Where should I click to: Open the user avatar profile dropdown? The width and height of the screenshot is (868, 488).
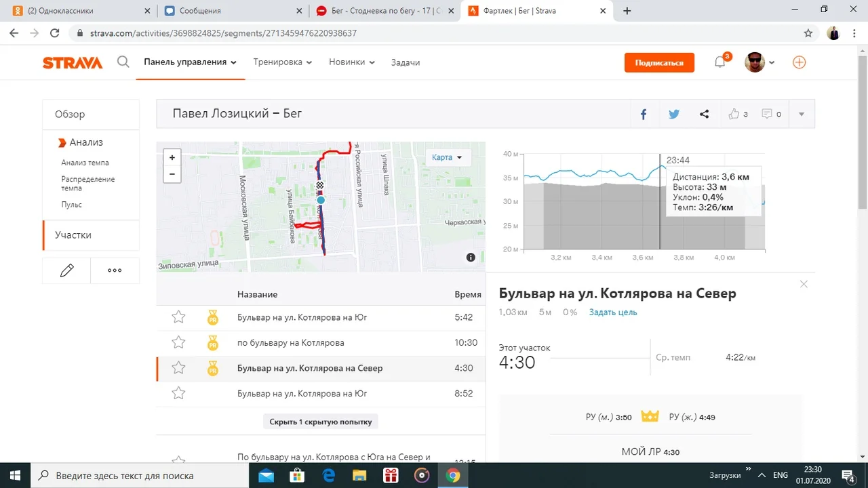[x=759, y=62]
